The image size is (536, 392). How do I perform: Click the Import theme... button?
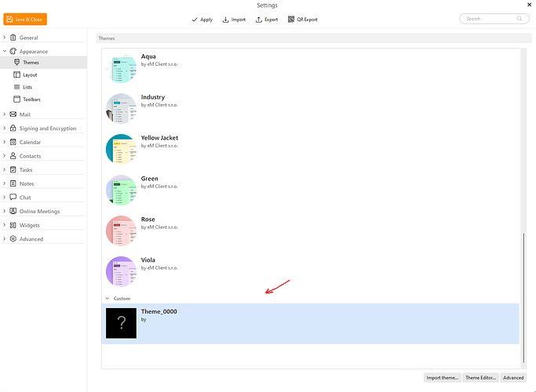pos(442,378)
